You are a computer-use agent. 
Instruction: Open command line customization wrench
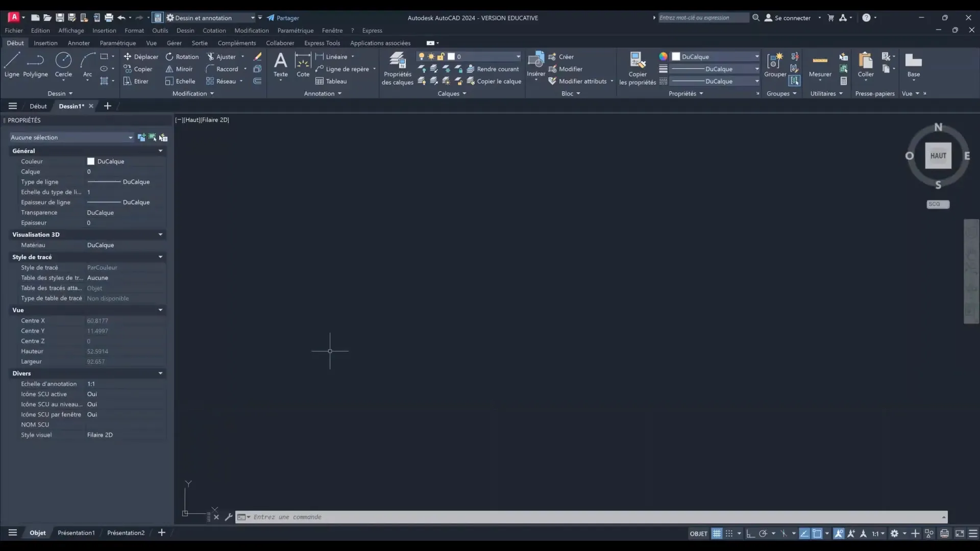click(x=229, y=517)
